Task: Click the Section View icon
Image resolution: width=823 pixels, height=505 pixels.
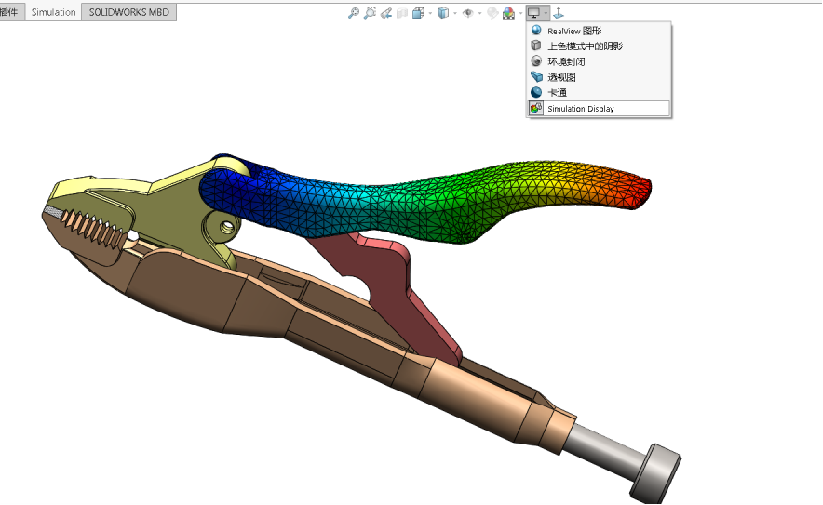Action: pos(402,13)
